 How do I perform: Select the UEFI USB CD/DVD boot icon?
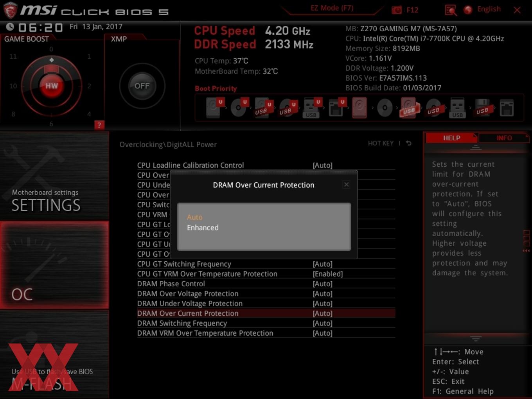click(x=288, y=108)
